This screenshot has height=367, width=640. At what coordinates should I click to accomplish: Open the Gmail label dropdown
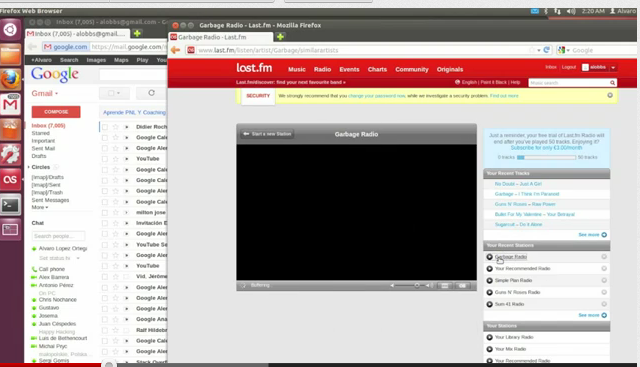click(44, 93)
